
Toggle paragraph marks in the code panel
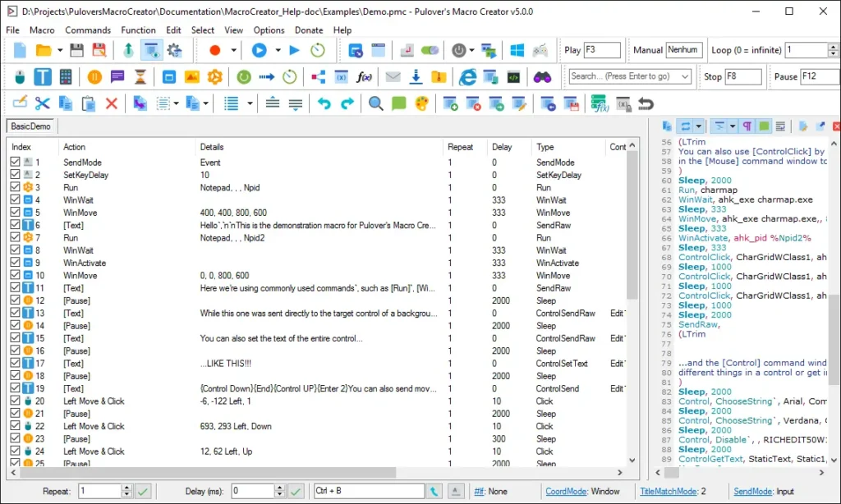[748, 126]
